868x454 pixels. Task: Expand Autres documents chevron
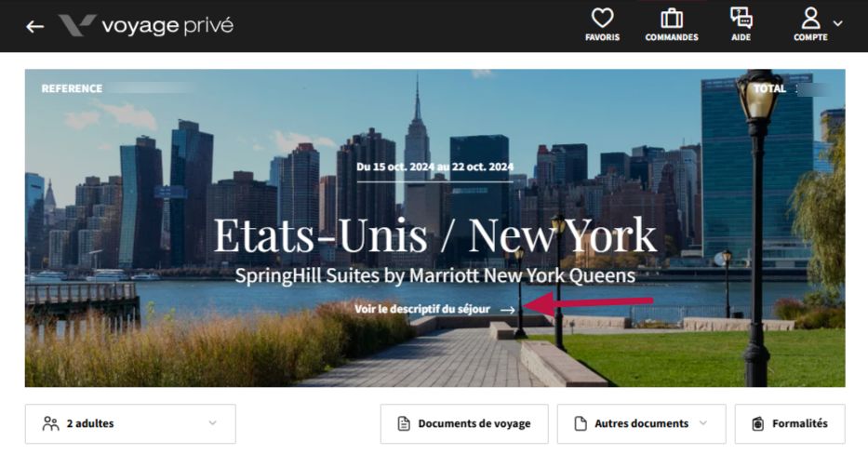point(703,423)
